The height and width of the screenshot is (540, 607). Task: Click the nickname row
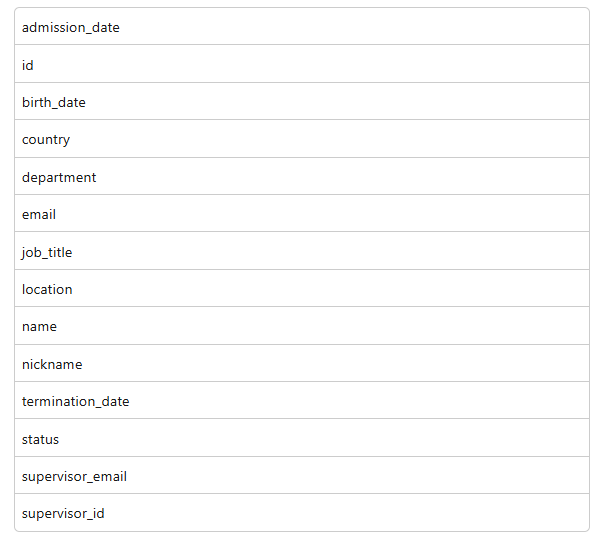click(302, 363)
